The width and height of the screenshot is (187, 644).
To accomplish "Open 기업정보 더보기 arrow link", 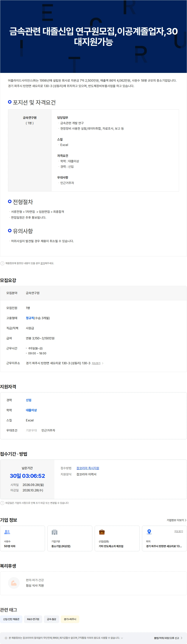I will pos(176,520).
